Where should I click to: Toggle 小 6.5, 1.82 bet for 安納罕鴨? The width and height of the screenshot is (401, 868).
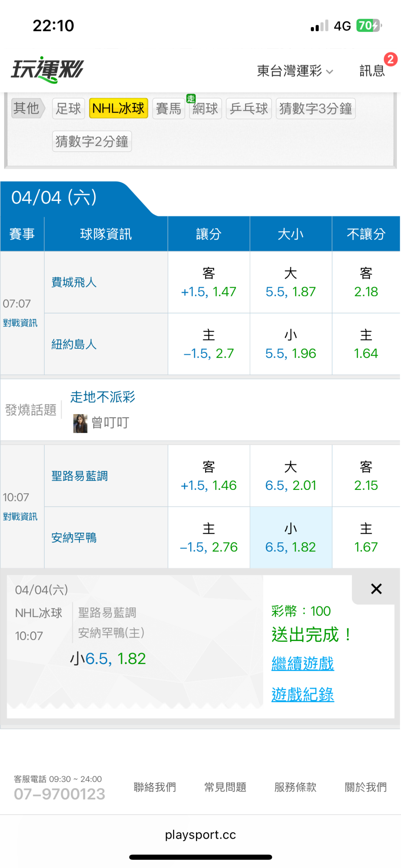click(x=291, y=537)
